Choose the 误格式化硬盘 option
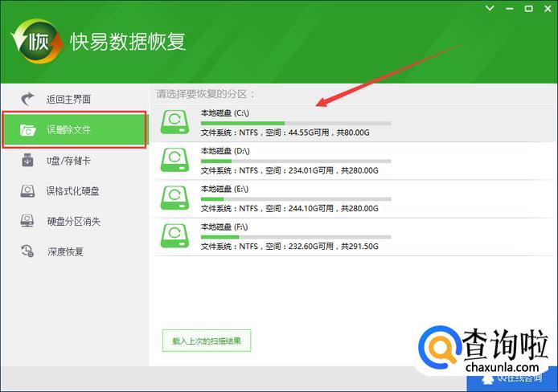The image size is (558, 392). click(x=74, y=191)
